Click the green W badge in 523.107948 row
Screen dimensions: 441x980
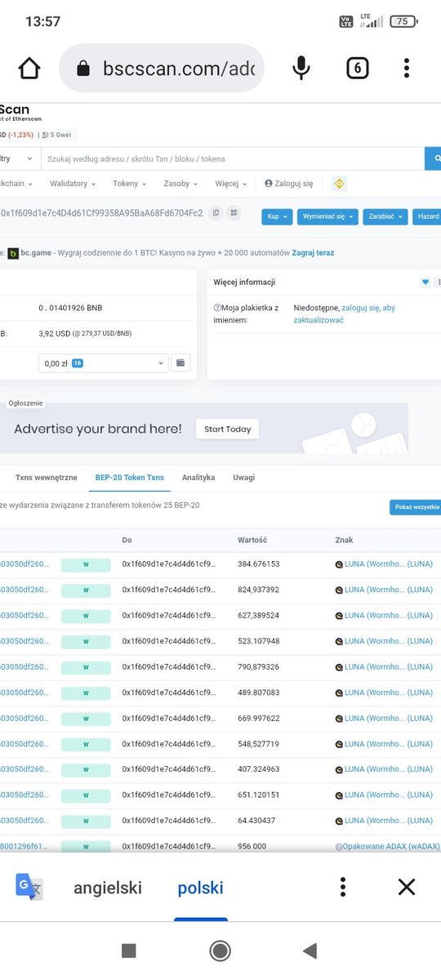pos(86,641)
